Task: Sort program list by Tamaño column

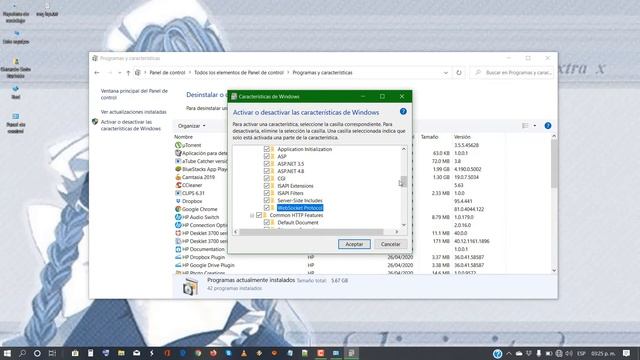Action: (429, 137)
